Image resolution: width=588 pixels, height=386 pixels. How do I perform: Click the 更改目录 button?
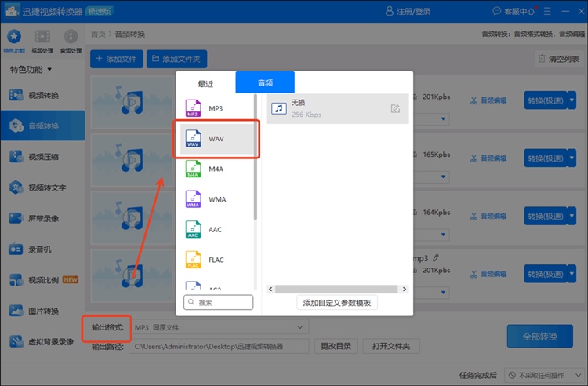coord(336,346)
